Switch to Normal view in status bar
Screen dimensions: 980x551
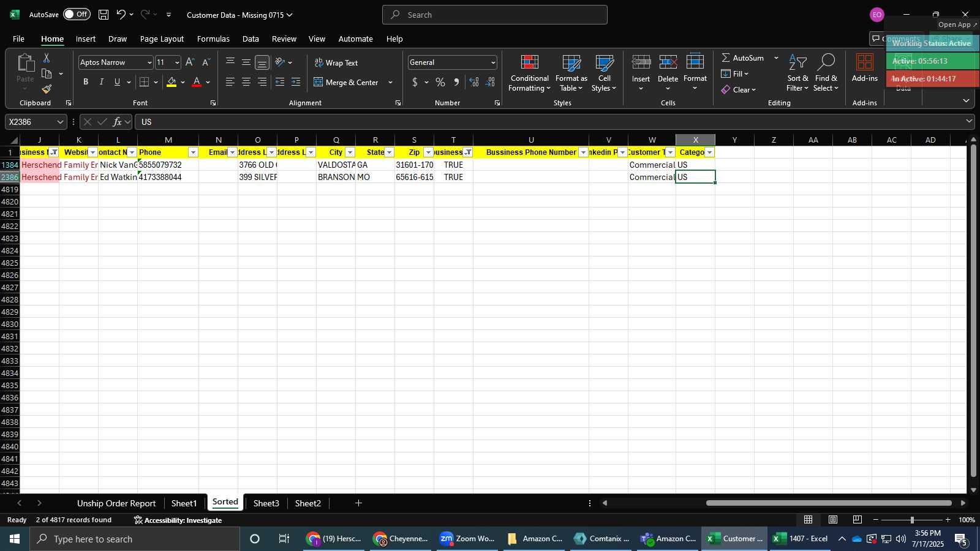click(809, 520)
